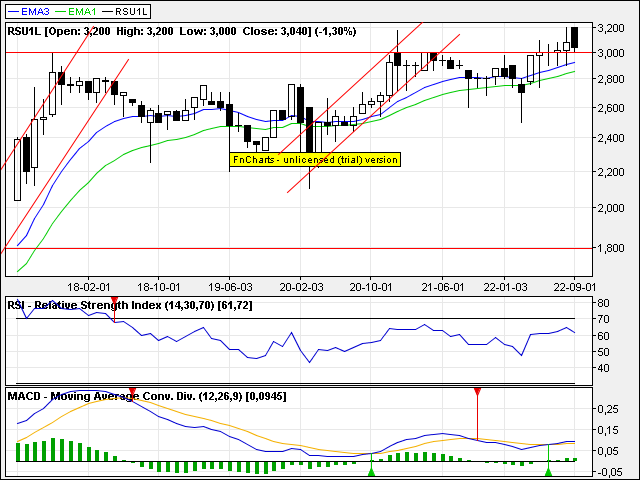Image resolution: width=640 pixels, height=480 pixels.
Task: Click the 2,600 price axis label
Action: pyautogui.click(x=611, y=108)
